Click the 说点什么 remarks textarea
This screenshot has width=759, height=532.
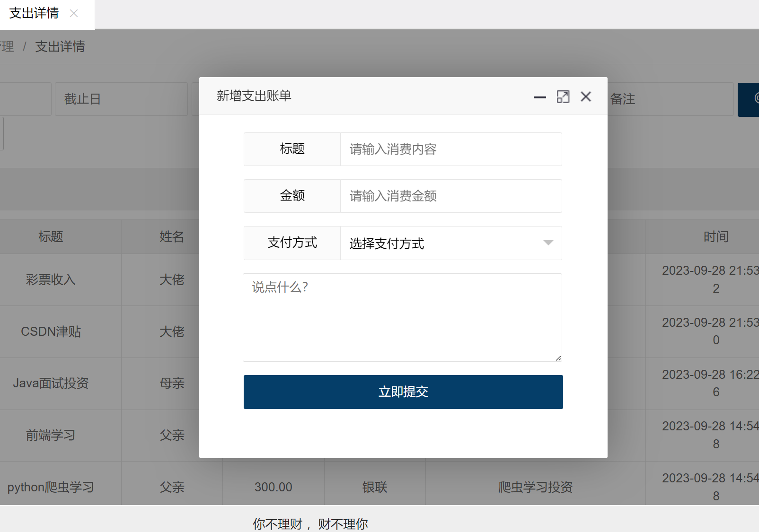402,317
